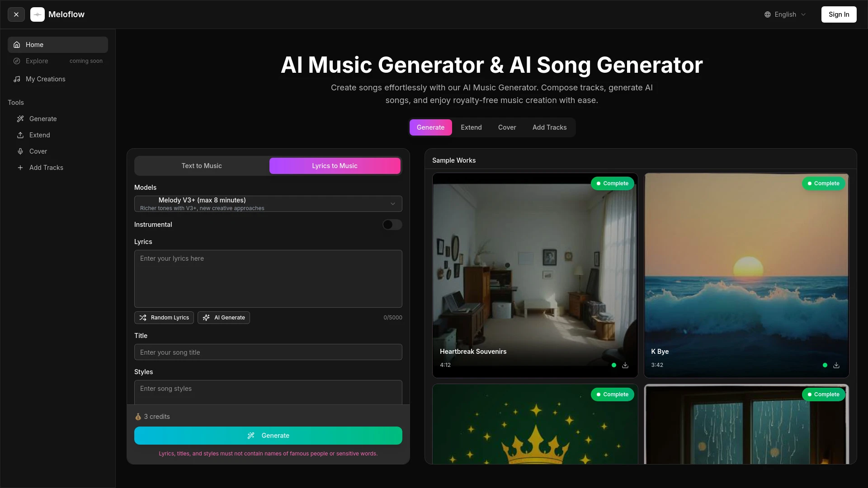The height and width of the screenshot is (488, 868).
Task: Click the Extend upload icon in sidebar
Action: tap(20, 135)
